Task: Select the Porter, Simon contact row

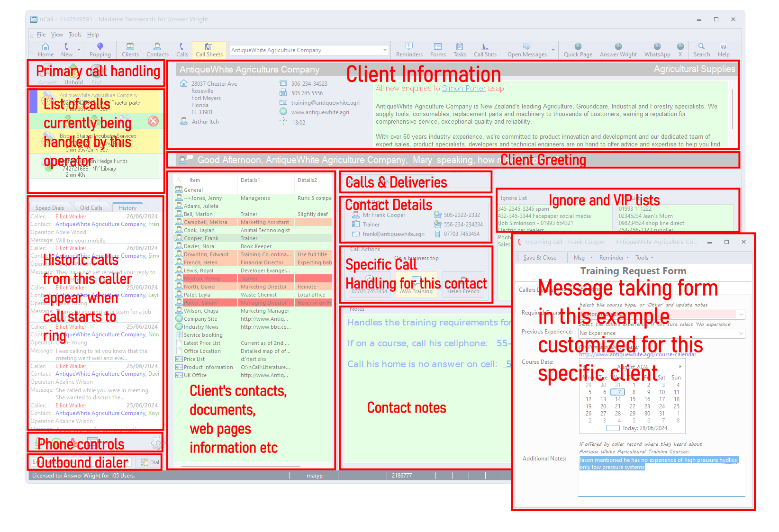Action: pos(253,303)
